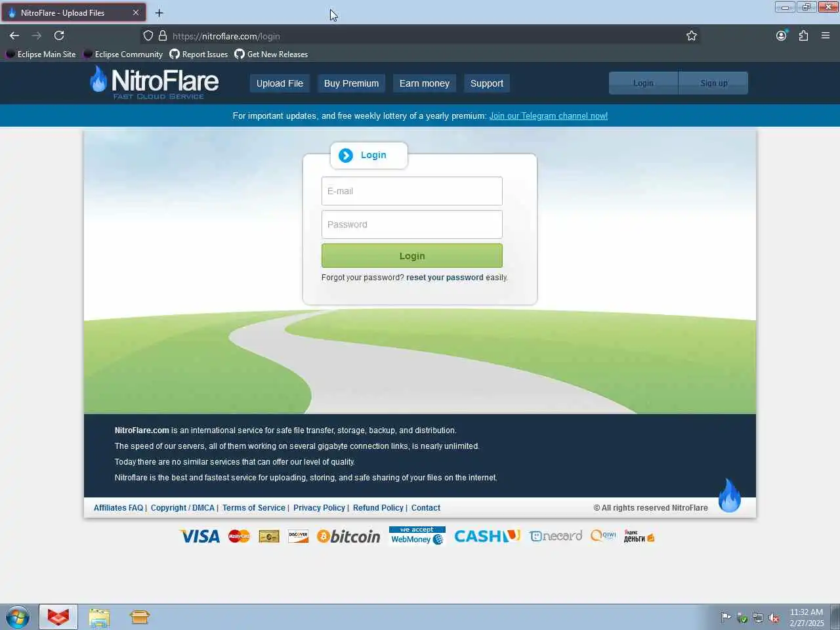Click the red browser taskbar icon
This screenshot has height=630, width=840.
pyautogui.click(x=58, y=618)
